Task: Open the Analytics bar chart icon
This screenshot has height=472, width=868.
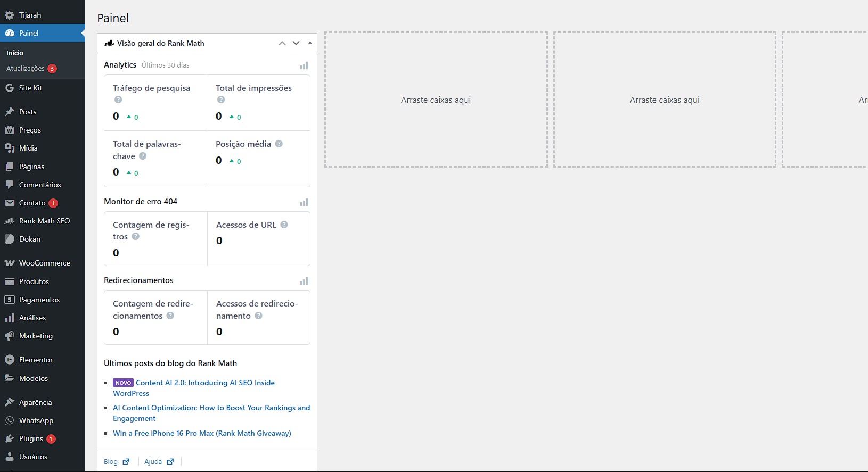Action: (304, 65)
